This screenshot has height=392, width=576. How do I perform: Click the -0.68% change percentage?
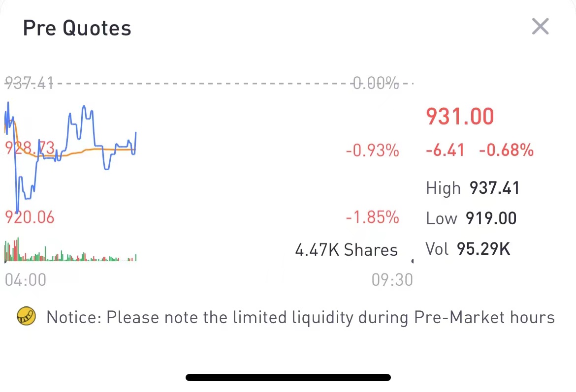(x=506, y=150)
